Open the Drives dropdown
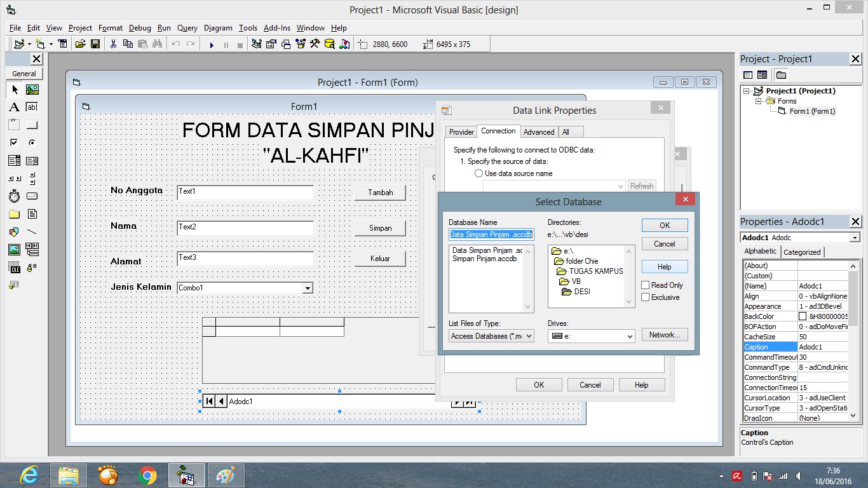Viewport: 868px width, 488px height. [x=630, y=337]
